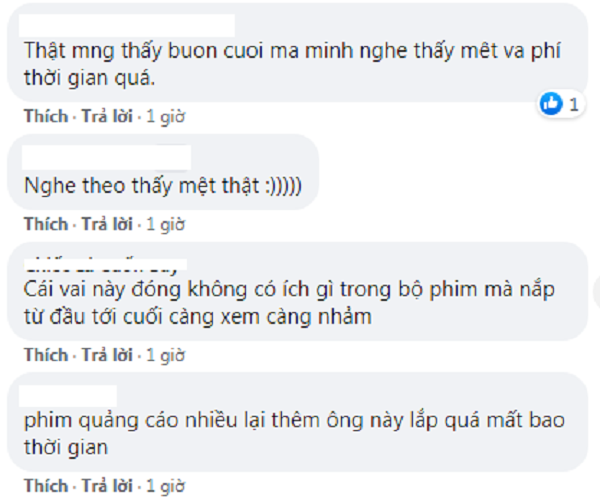Select the comment bubble 'Nghe theo thấy mệt thật :)))))'
Image resolution: width=600 pixels, height=499 pixels.
tap(163, 172)
